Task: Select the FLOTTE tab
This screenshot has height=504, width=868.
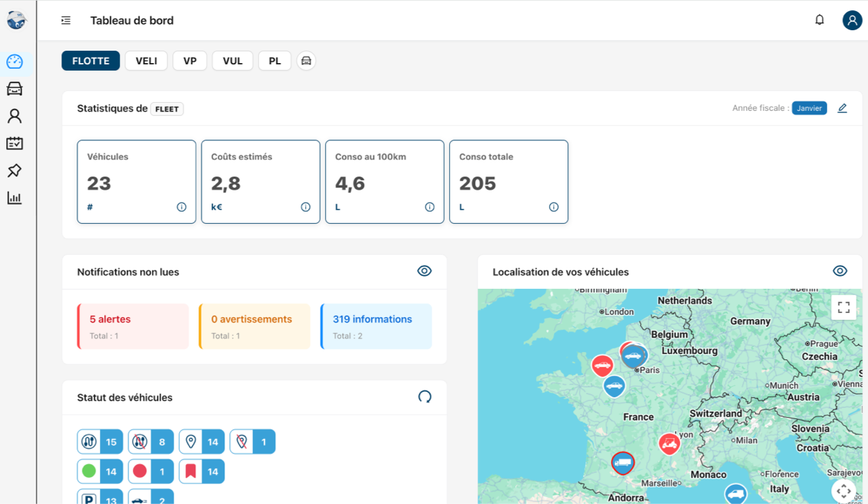Action: tap(90, 61)
